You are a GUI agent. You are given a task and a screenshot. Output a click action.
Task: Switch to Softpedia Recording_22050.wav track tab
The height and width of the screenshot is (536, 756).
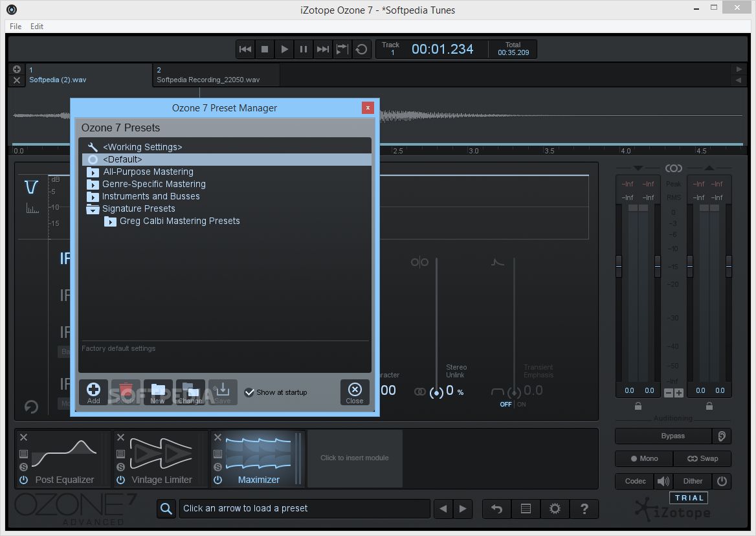coord(216,74)
